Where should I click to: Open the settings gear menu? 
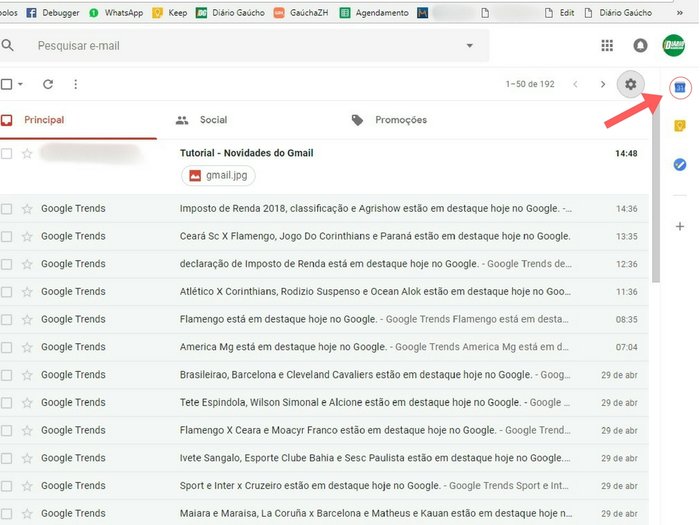coord(630,84)
